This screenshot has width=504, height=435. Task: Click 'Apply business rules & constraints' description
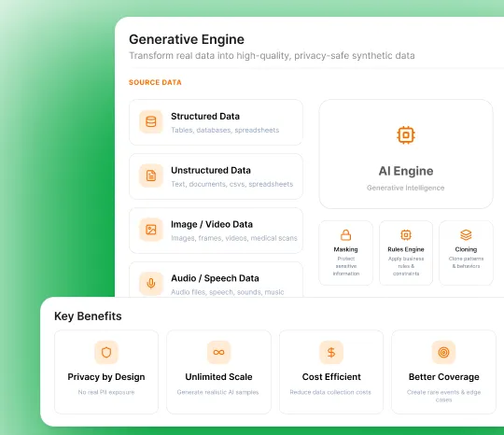pos(406,266)
